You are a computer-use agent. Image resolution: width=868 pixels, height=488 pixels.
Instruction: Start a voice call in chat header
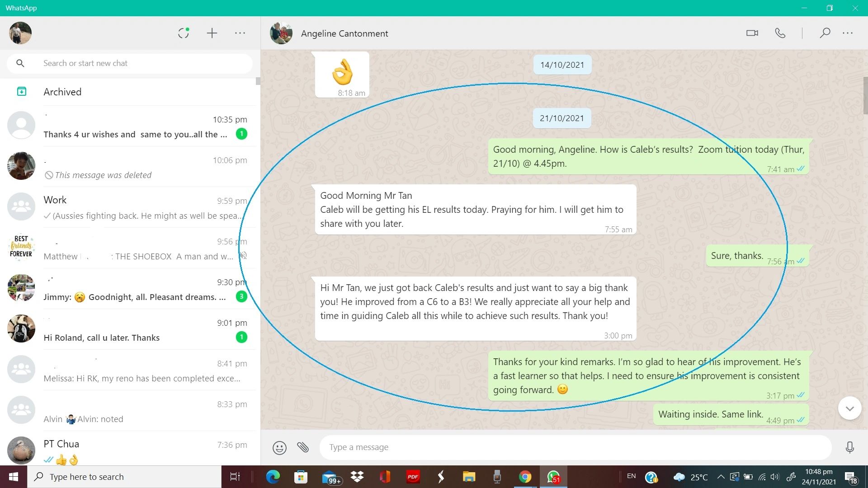(x=780, y=33)
